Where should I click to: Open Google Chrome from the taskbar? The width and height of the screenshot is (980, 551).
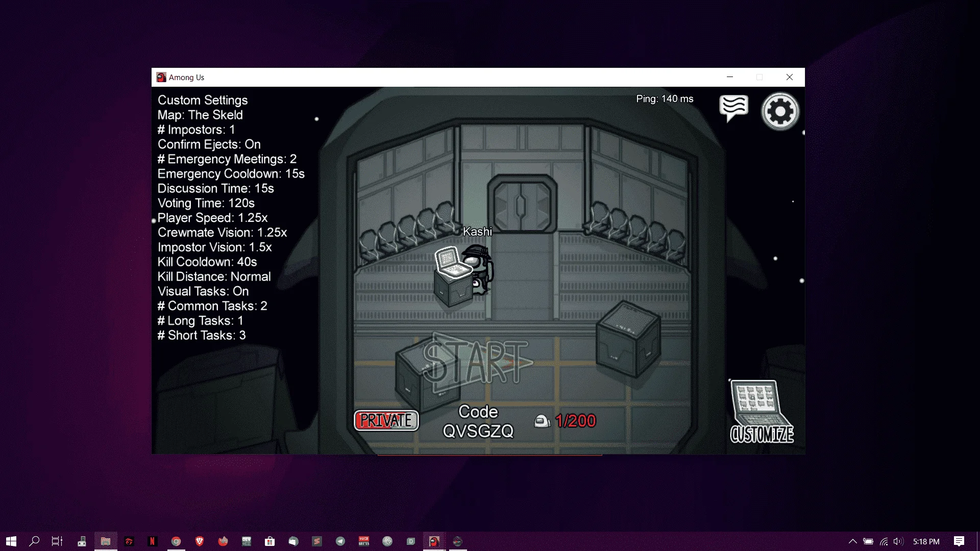[176, 541]
